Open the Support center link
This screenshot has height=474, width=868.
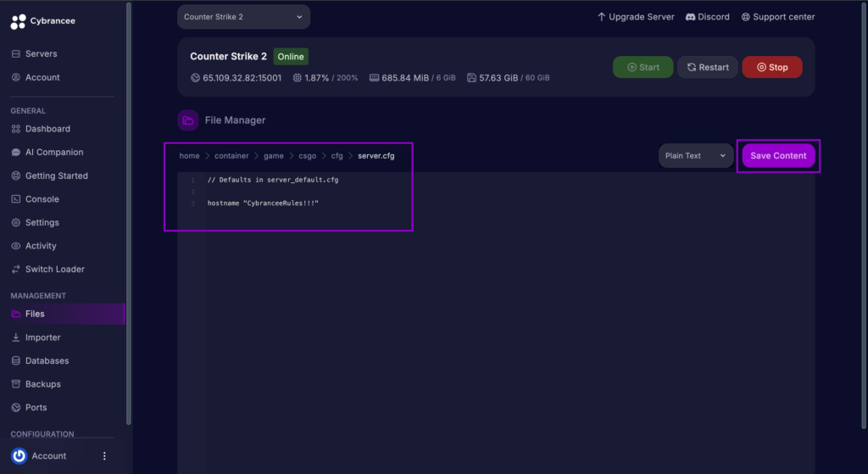coord(778,17)
